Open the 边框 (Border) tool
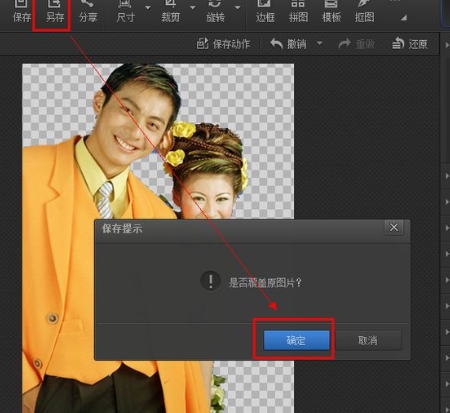Screen dimensions: 450x413 (x=265, y=12)
